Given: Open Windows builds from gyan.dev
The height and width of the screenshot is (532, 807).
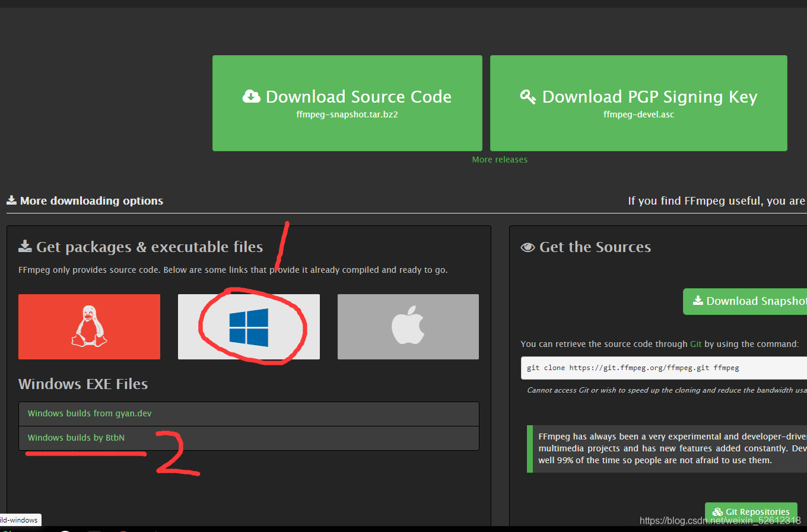Looking at the screenshot, I should (90, 413).
